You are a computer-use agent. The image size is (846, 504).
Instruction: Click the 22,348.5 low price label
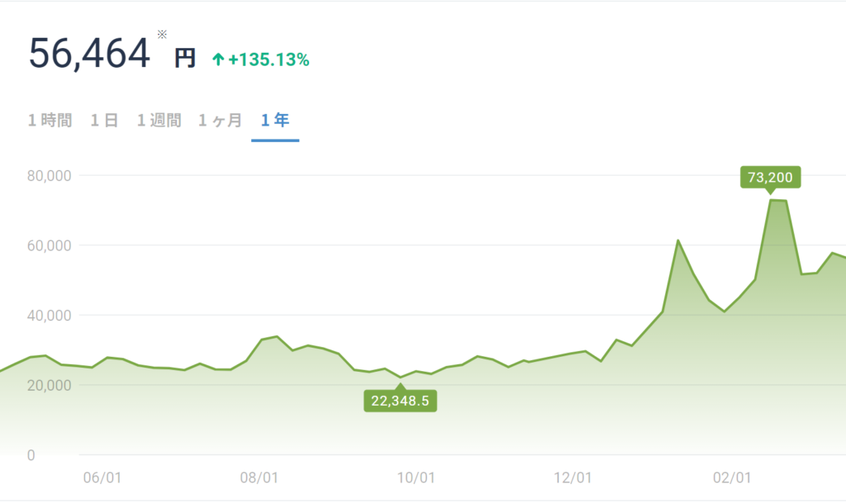(x=400, y=401)
